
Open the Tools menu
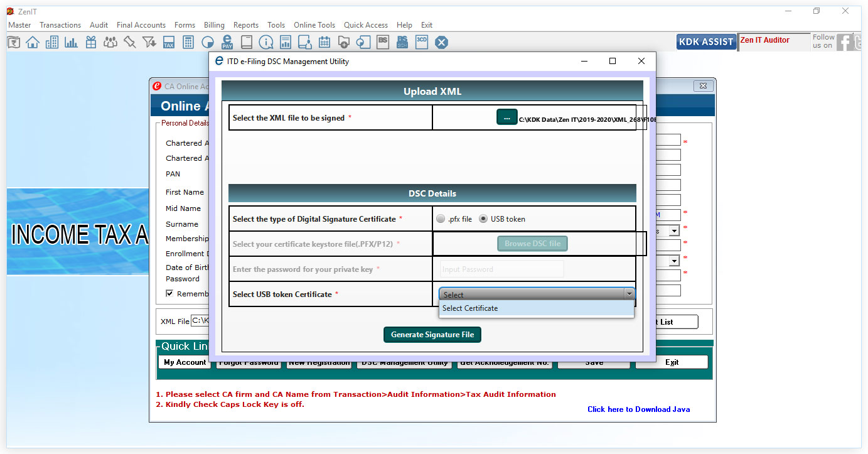(x=276, y=25)
